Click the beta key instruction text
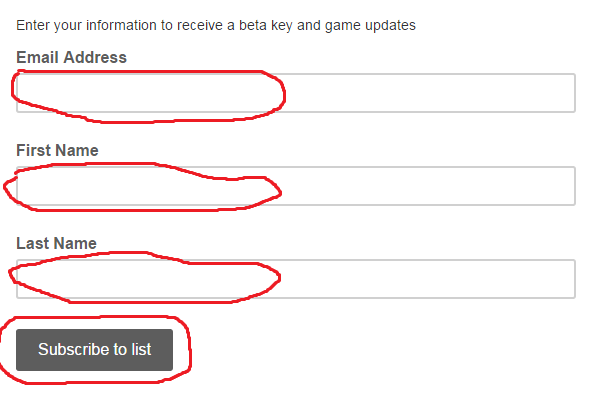The width and height of the screenshot is (590, 397). pos(216,26)
